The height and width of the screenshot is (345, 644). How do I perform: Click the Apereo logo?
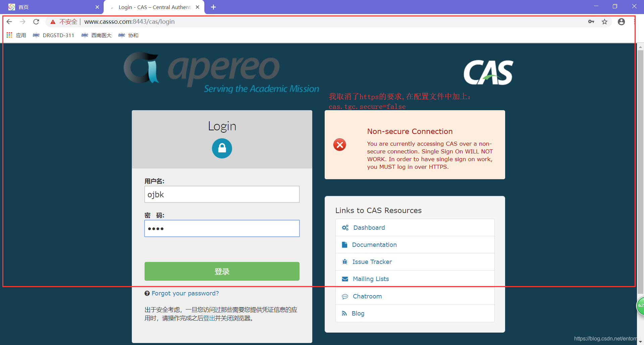[221, 72]
